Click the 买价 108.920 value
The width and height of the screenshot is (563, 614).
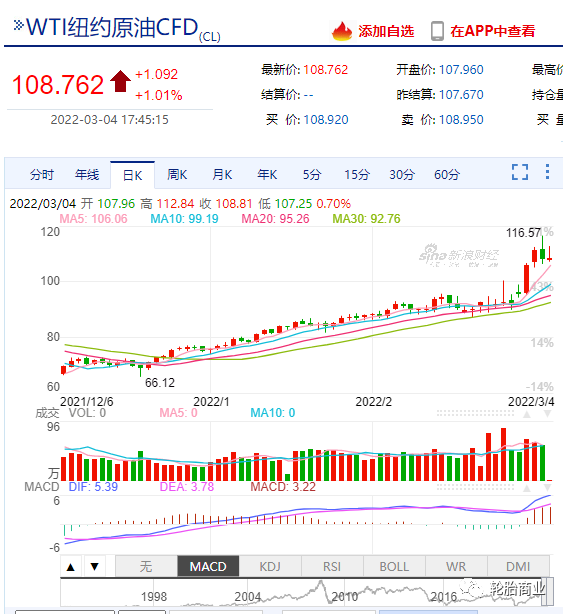click(326, 120)
